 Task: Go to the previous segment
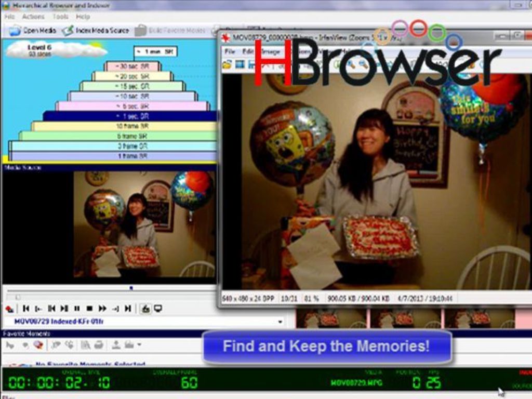coord(51,309)
